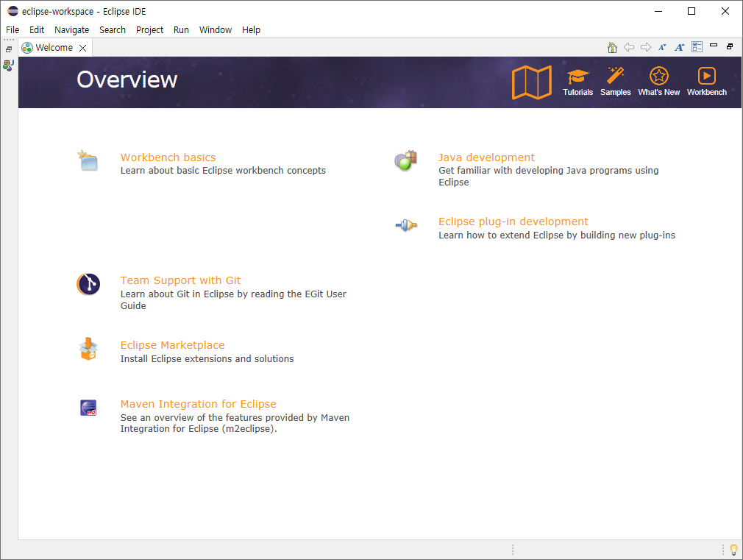Open the File menu
Viewport: 743px width, 560px height.
pos(13,30)
